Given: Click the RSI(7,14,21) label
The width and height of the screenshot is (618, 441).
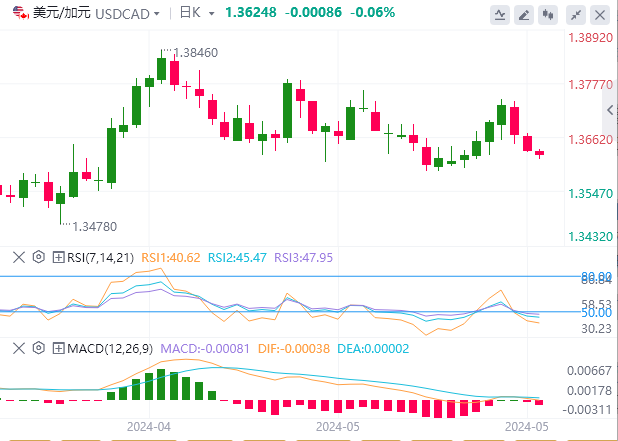Looking at the screenshot, I should (101, 258).
